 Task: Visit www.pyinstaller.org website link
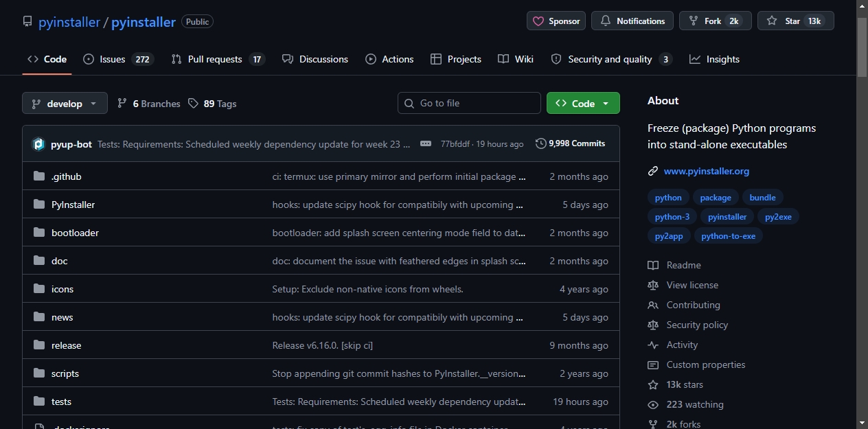pyautogui.click(x=707, y=171)
